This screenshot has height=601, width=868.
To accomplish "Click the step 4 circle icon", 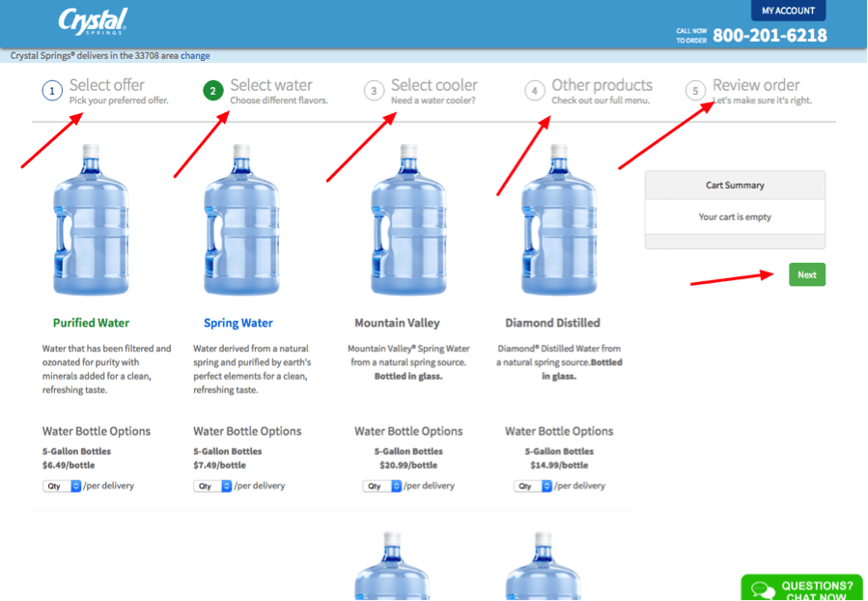I will pos(535,91).
